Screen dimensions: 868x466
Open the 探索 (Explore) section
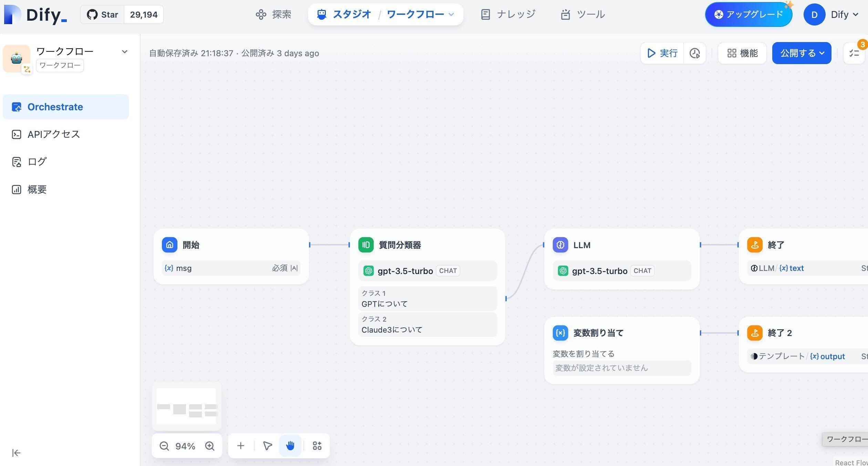pyautogui.click(x=273, y=14)
